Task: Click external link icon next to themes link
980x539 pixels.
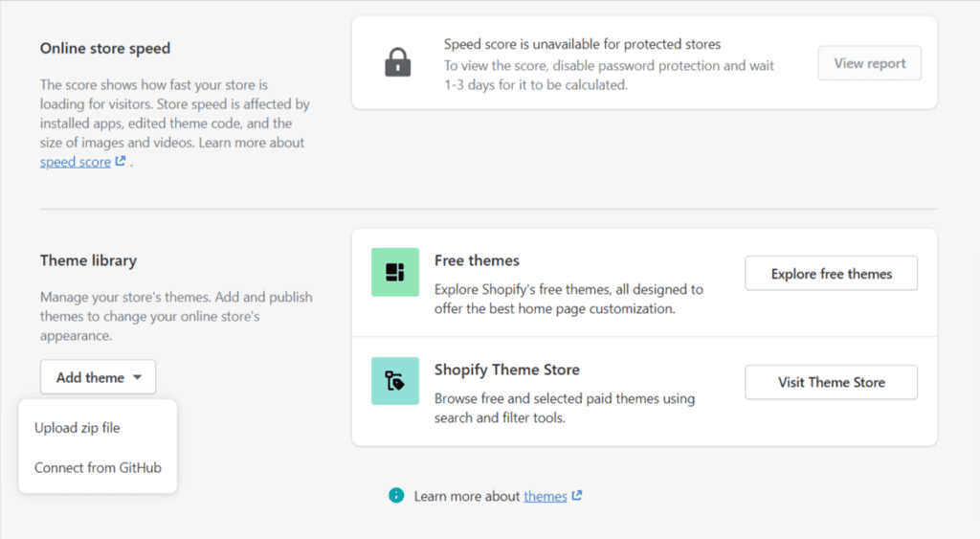Action: 577,495
